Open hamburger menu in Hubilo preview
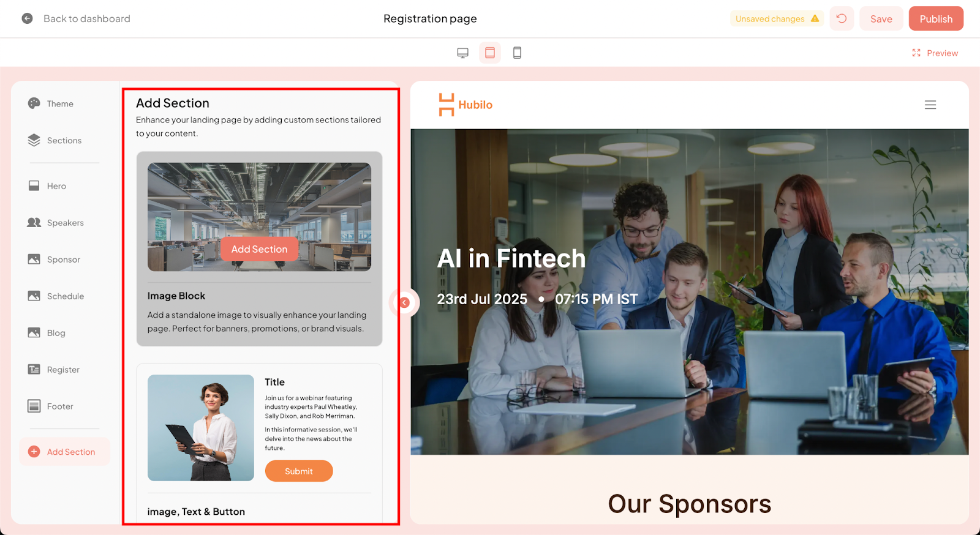 [x=930, y=105]
